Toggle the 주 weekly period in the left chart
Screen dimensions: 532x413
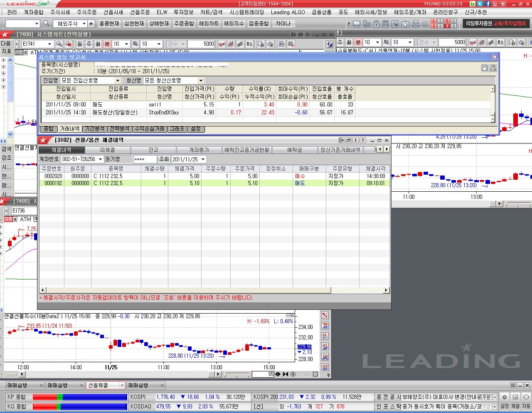89,44
